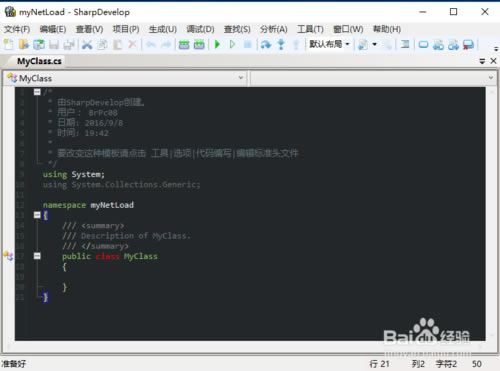Open the 生成(U) menu
Screen dimensions: 500x371
[x=162, y=29]
